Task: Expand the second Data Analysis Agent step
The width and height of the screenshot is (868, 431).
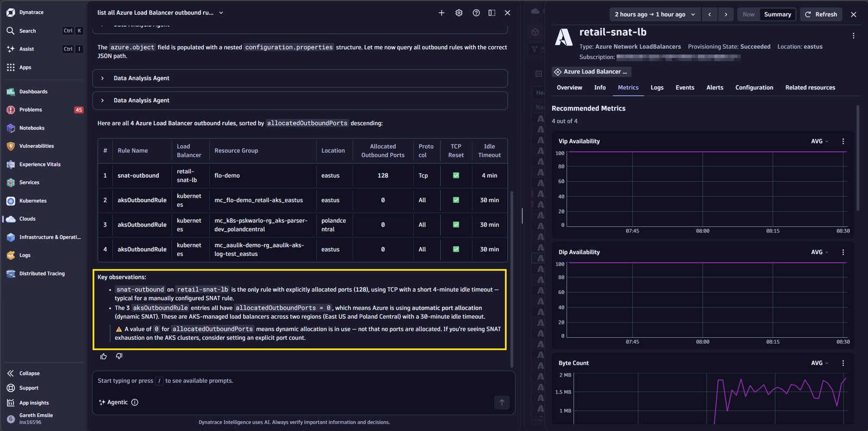Action: pyautogui.click(x=300, y=100)
